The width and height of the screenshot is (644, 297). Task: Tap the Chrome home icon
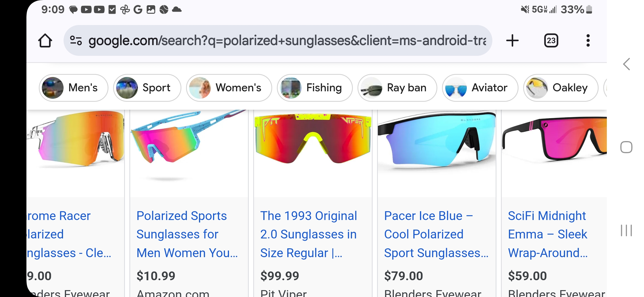click(x=45, y=41)
